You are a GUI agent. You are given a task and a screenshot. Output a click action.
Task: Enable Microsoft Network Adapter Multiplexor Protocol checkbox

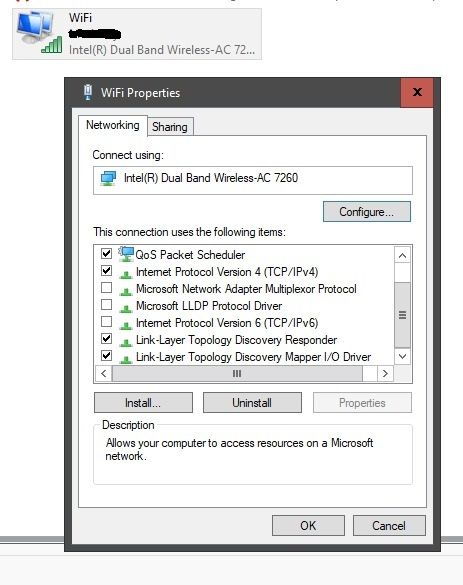tap(106, 288)
